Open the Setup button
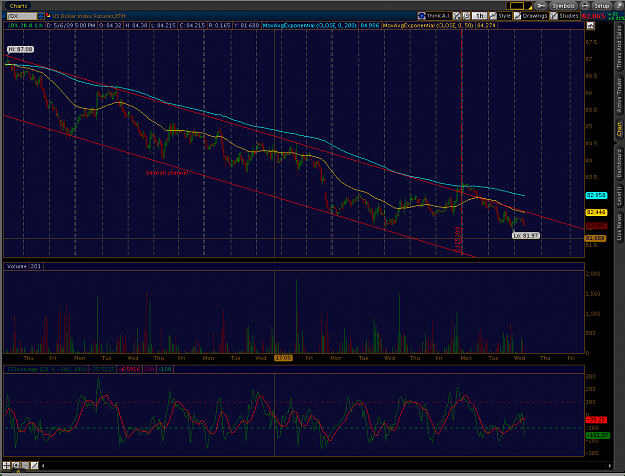Image resolution: width=625 pixels, height=476 pixels. click(601, 6)
